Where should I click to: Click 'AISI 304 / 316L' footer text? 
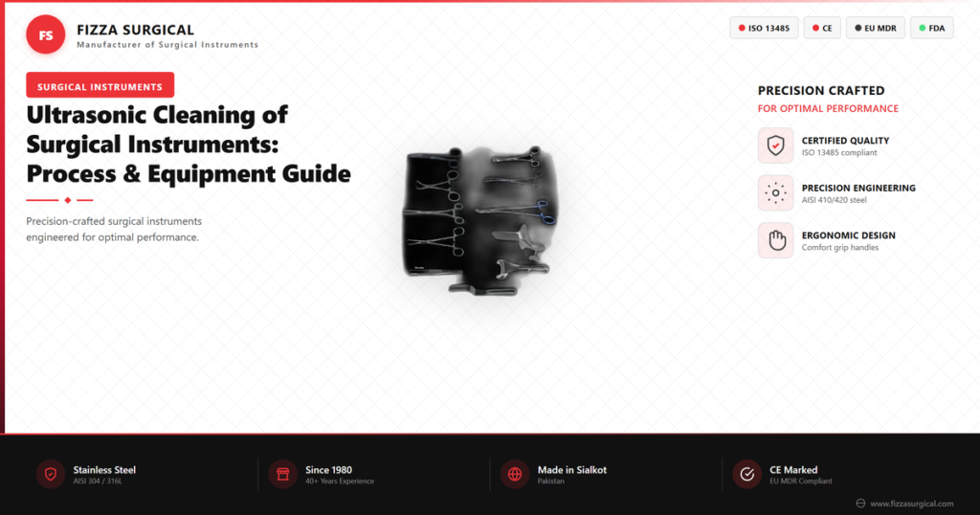(98, 481)
